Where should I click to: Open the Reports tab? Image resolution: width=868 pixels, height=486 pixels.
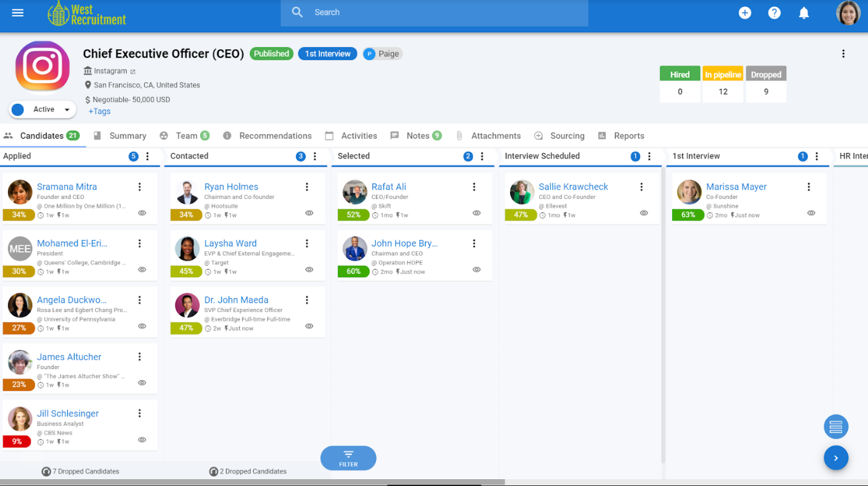pyautogui.click(x=621, y=136)
